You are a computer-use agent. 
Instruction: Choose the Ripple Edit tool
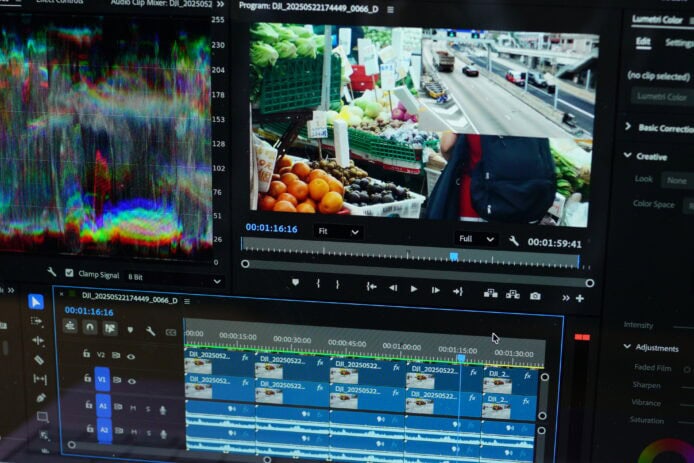(x=38, y=340)
